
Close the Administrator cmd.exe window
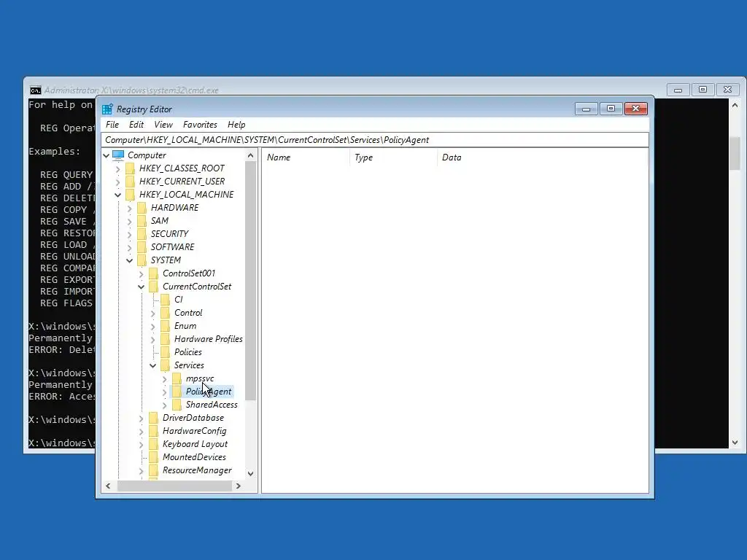(727, 90)
